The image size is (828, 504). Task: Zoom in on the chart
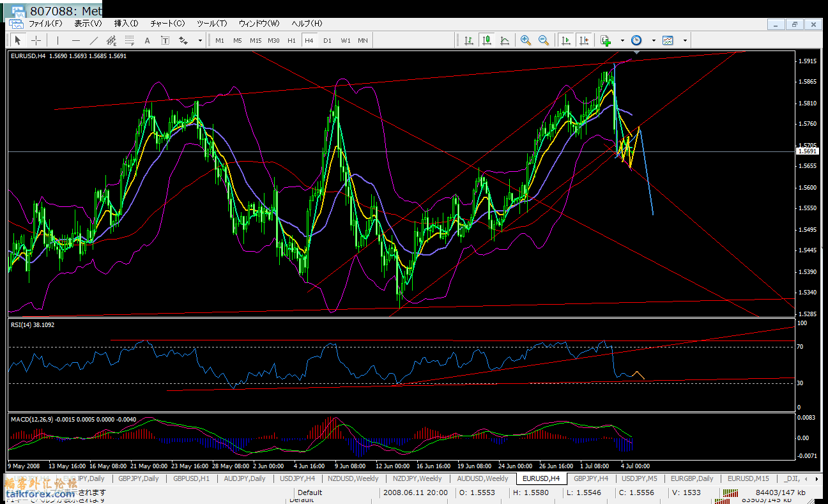coord(526,40)
